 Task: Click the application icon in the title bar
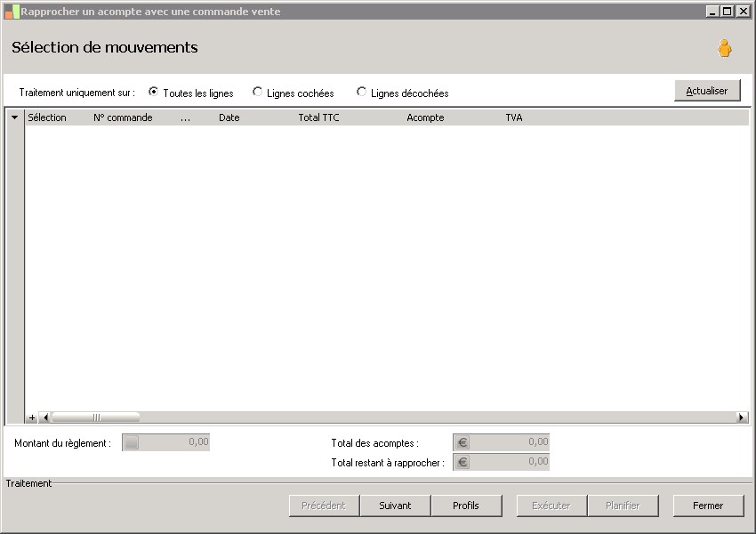(12, 11)
